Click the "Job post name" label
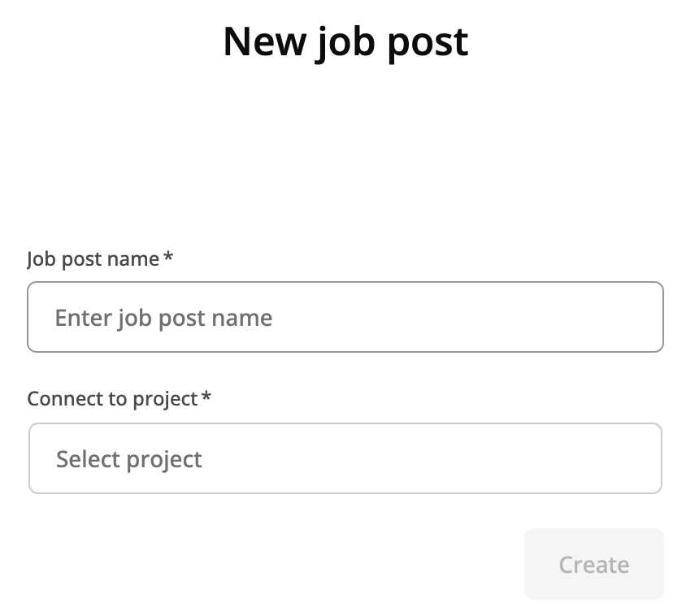The height and width of the screenshot is (616, 686). tap(93, 258)
